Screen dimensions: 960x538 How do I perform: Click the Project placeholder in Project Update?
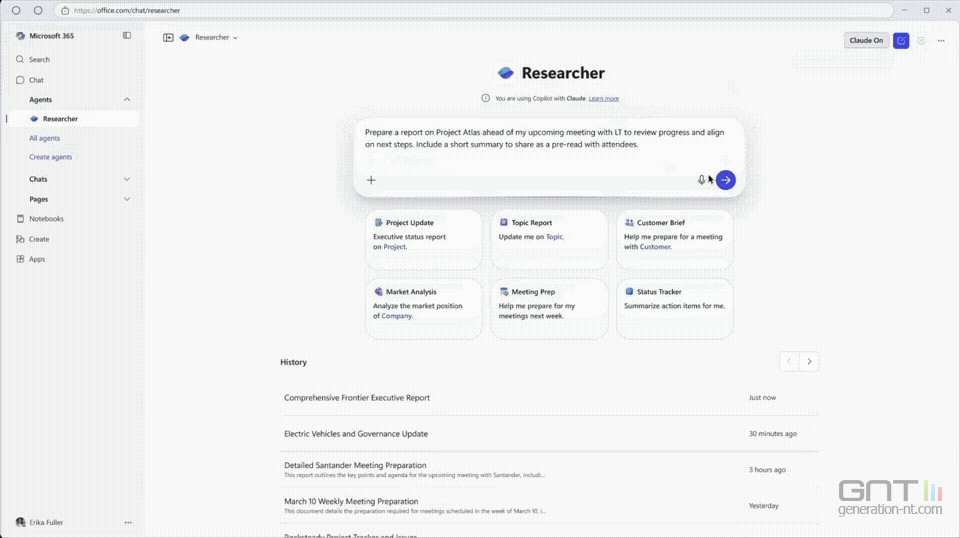[395, 247]
